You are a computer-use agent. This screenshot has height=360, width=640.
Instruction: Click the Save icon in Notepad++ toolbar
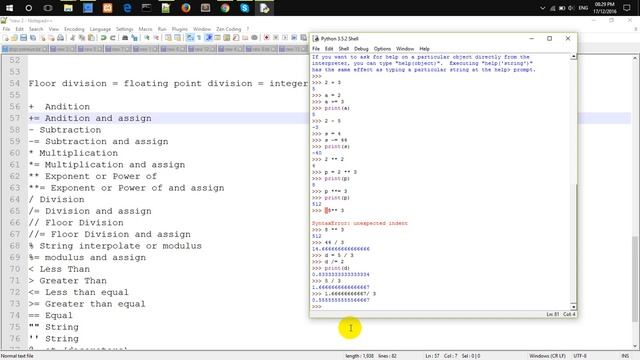[24, 38]
